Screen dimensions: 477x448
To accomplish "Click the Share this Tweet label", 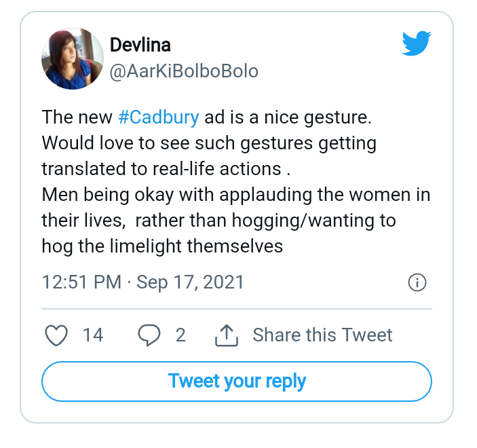I will (322, 335).
